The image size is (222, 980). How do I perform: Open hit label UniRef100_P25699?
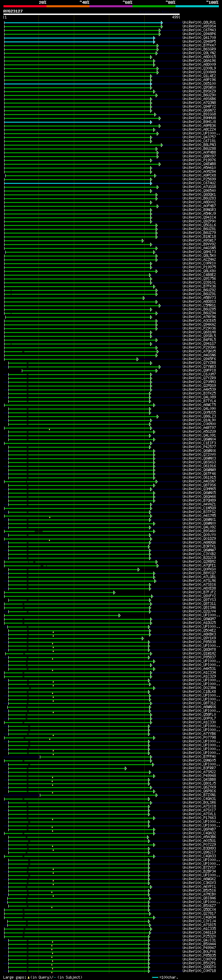pos(199,179)
